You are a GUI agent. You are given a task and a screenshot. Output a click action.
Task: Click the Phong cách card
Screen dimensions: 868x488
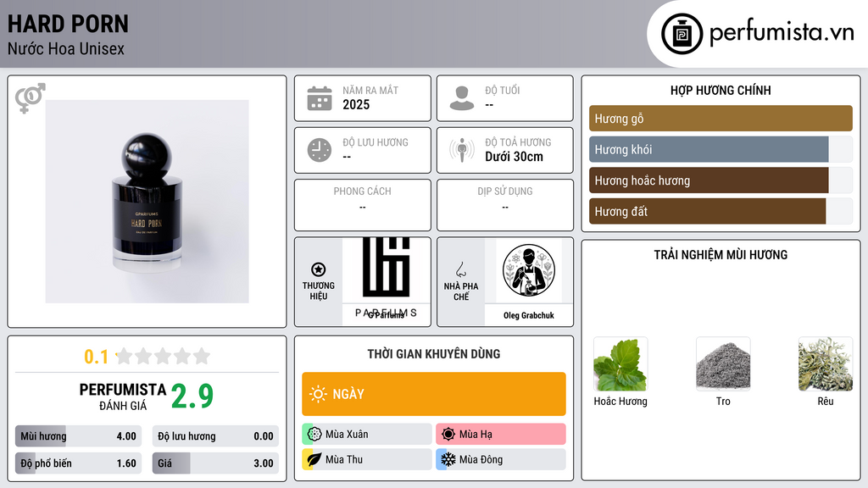pos(363,205)
